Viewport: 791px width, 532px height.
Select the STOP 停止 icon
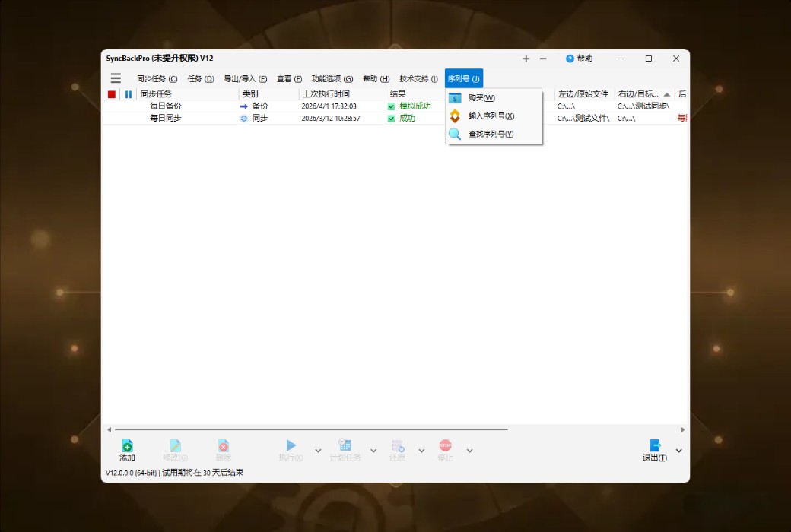click(445, 446)
